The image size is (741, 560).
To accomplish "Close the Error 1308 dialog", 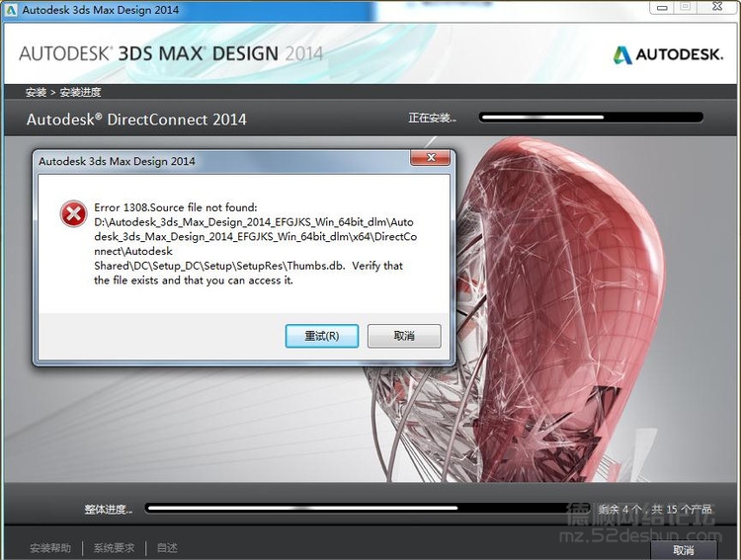I will (x=430, y=158).
